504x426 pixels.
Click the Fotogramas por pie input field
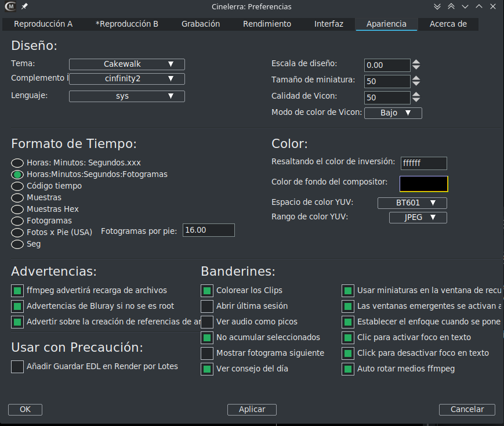coord(208,230)
